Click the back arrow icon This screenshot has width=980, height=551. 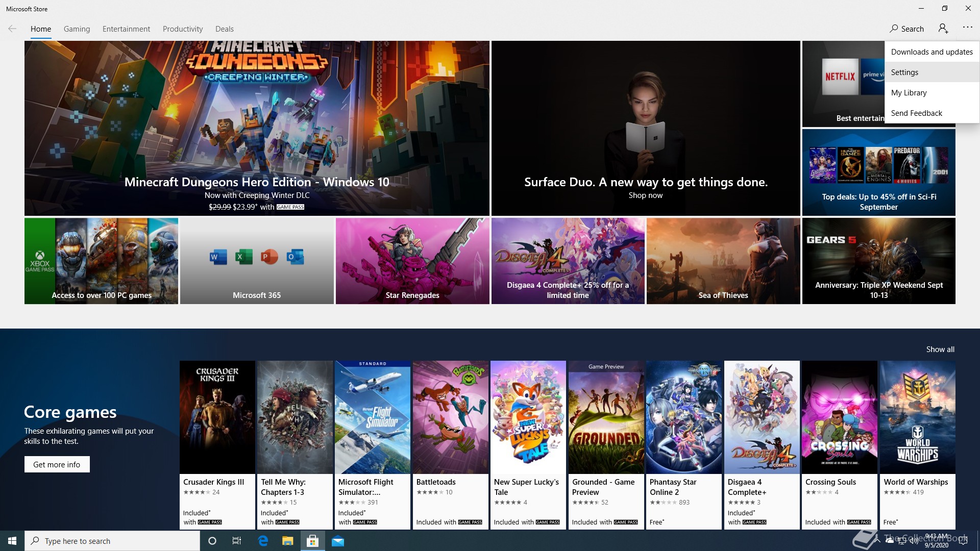tap(12, 29)
